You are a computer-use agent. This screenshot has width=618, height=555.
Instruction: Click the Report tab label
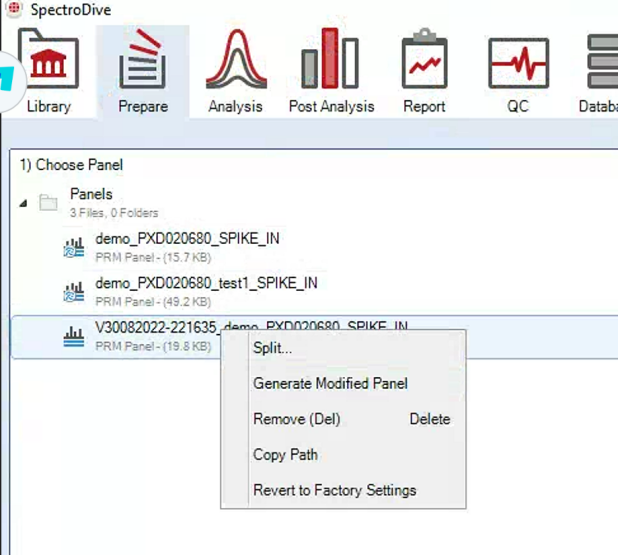point(424,106)
